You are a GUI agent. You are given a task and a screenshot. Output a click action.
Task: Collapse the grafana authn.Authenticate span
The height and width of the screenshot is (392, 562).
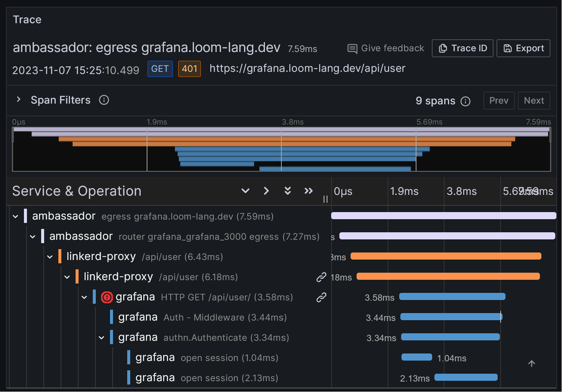(102, 337)
